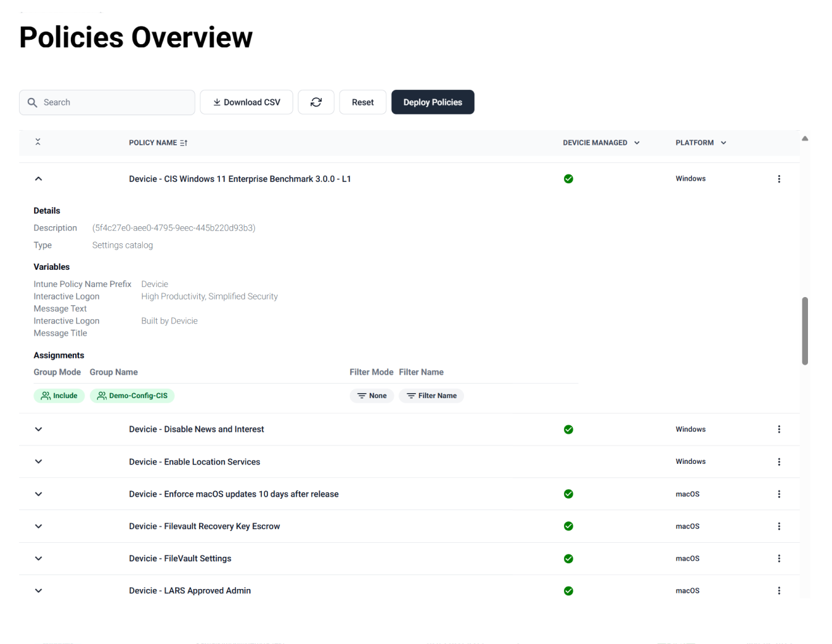This screenshot has height=644, width=832.
Task: Click the Download CSV button
Action: [247, 102]
